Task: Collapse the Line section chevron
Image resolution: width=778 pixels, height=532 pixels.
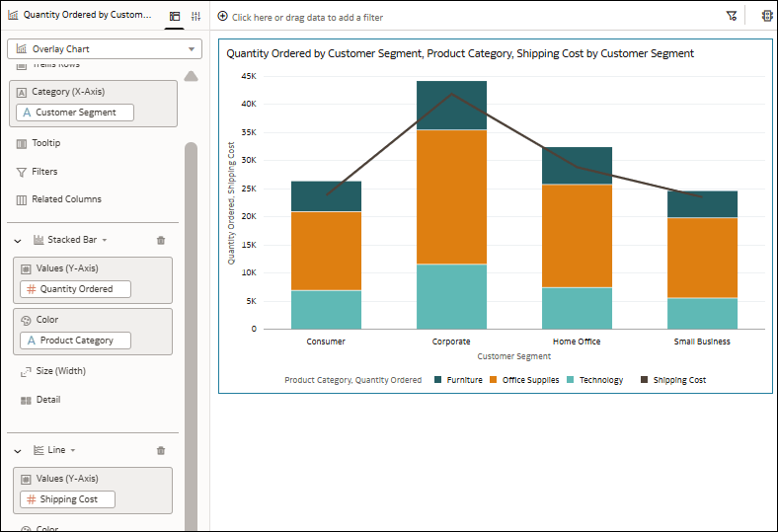Action: (18, 450)
